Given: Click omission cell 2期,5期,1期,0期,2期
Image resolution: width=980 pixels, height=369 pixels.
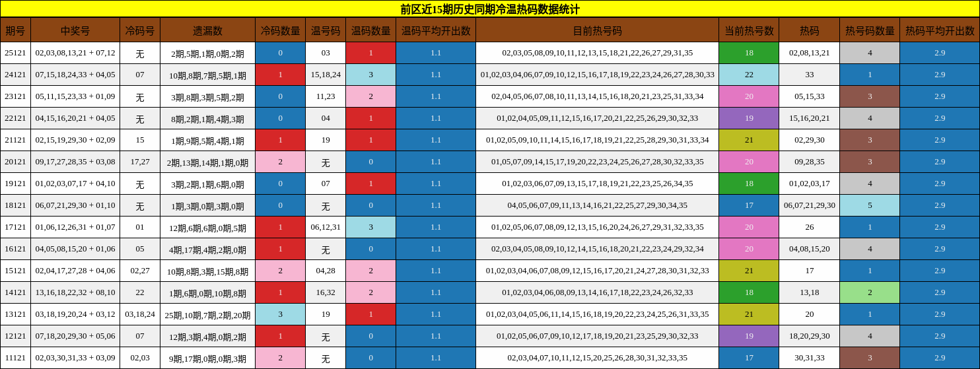Looking at the screenshot, I should tap(207, 53).
